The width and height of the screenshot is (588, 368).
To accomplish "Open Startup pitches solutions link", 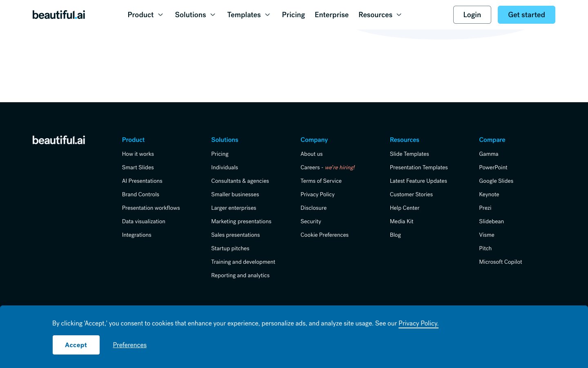I will [230, 248].
